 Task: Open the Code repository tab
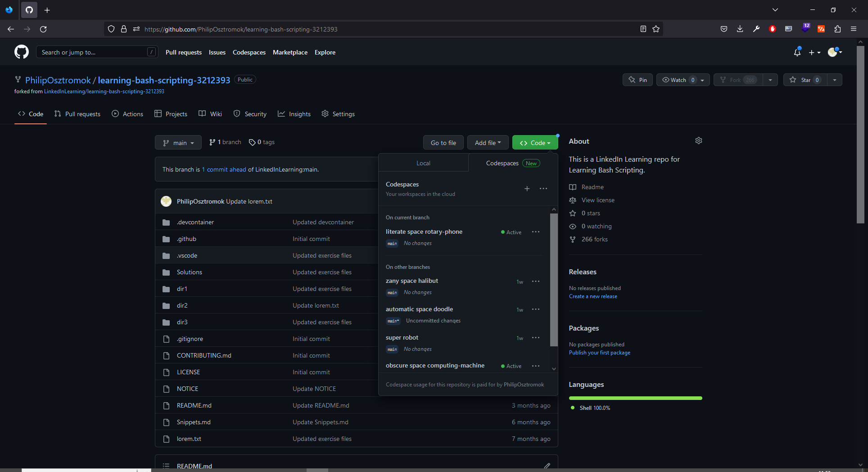click(31, 114)
